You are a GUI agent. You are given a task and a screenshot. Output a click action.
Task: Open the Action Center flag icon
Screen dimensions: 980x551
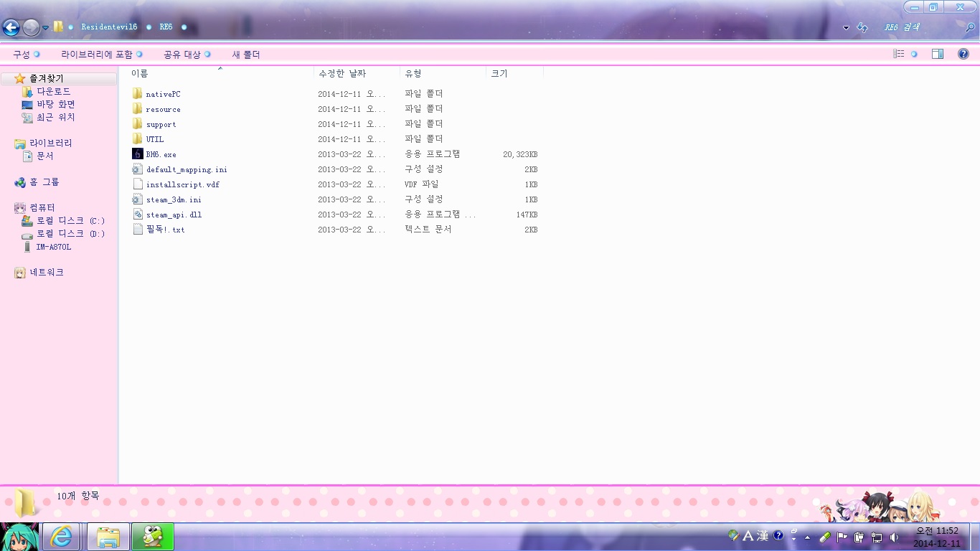point(842,537)
